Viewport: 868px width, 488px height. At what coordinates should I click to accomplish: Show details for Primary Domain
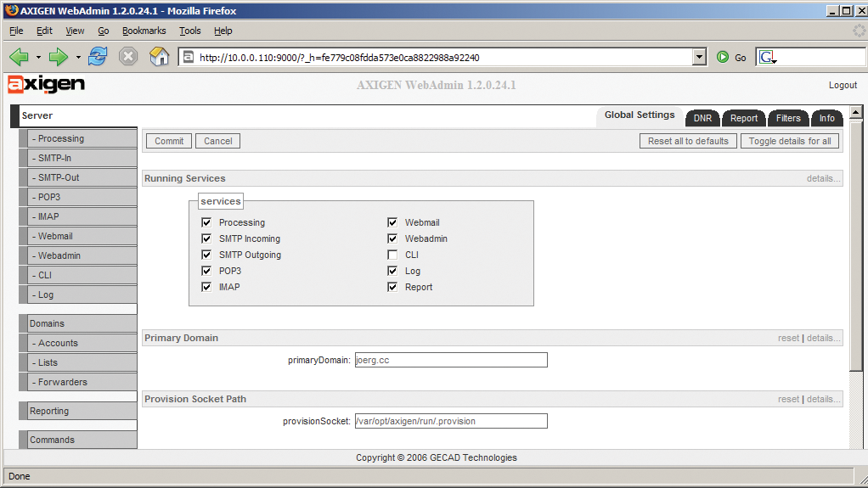coord(823,338)
